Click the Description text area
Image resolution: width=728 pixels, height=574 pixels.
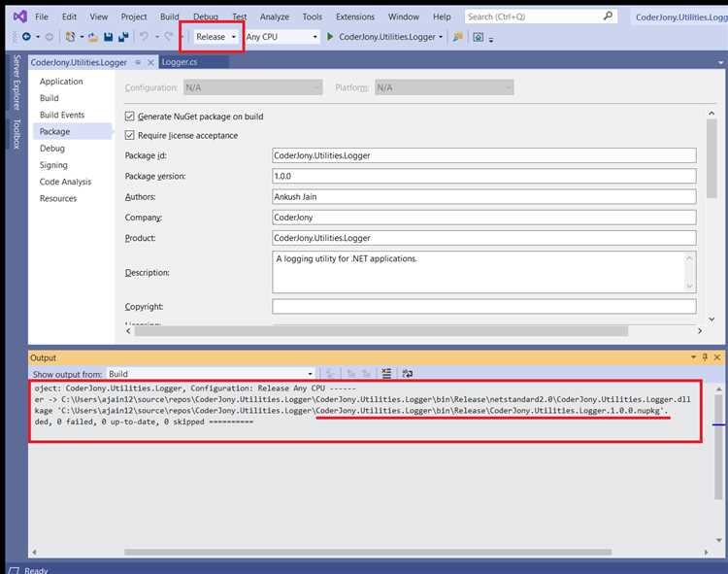point(483,272)
